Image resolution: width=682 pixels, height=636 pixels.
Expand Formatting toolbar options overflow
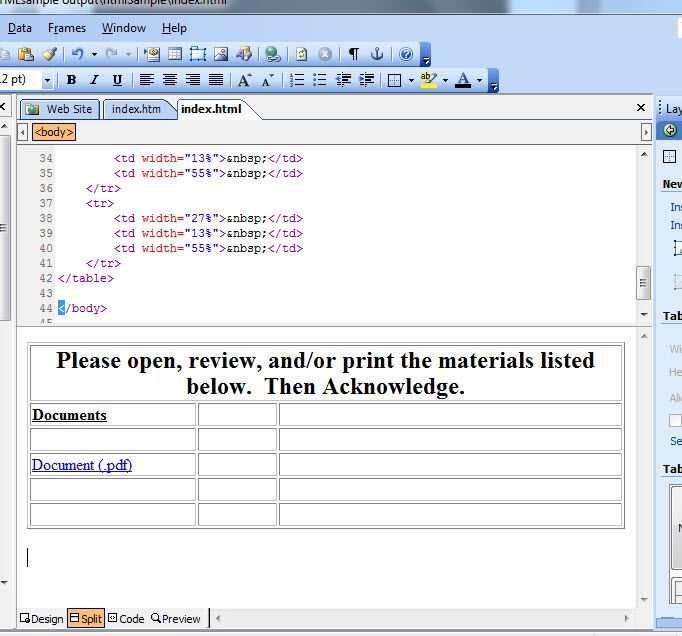click(494, 81)
